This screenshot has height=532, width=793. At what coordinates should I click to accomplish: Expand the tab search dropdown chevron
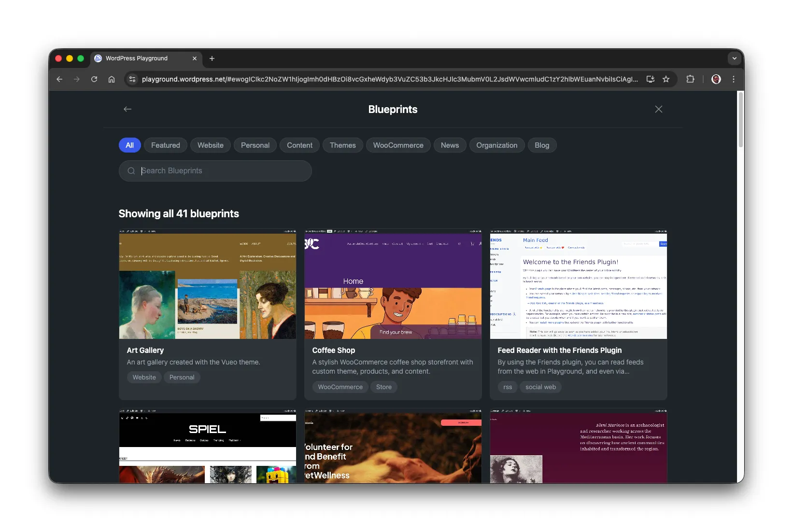tap(734, 58)
